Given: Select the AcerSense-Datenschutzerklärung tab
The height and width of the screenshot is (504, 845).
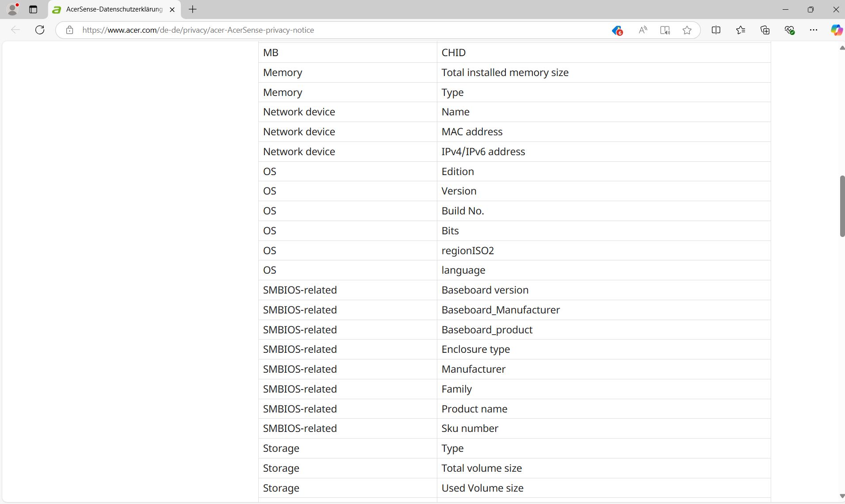Looking at the screenshot, I should (114, 9).
